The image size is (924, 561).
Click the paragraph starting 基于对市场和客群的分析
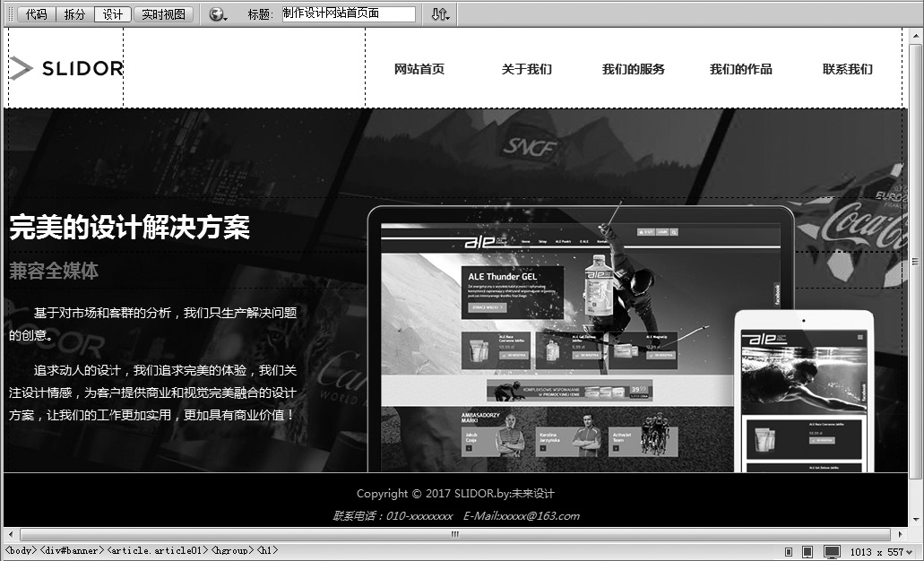pyautogui.click(x=153, y=324)
